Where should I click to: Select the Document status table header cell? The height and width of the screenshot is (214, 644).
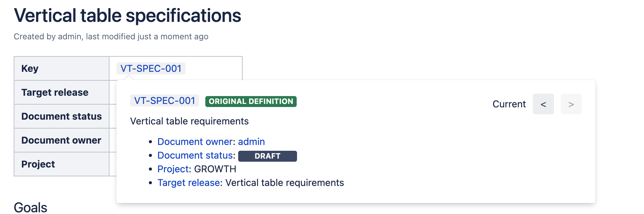pos(61,117)
